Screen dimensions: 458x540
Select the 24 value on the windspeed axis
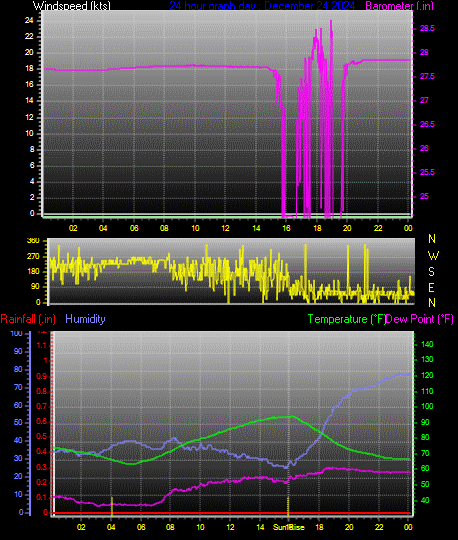29,20
